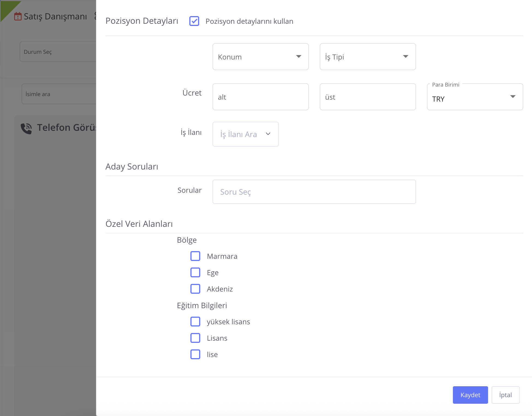The width and height of the screenshot is (532, 416).
Task: Expand the İş Tipi select box
Action: [363, 57]
